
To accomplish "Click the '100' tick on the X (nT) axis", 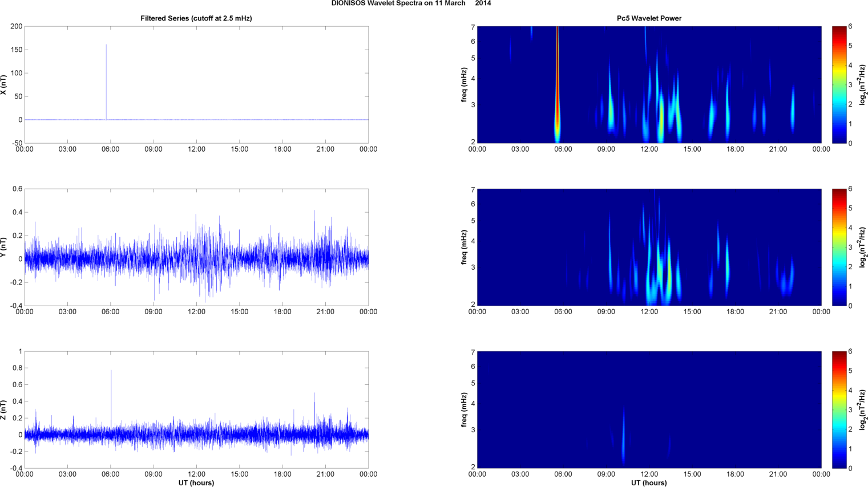I will [x=17, y=73].
